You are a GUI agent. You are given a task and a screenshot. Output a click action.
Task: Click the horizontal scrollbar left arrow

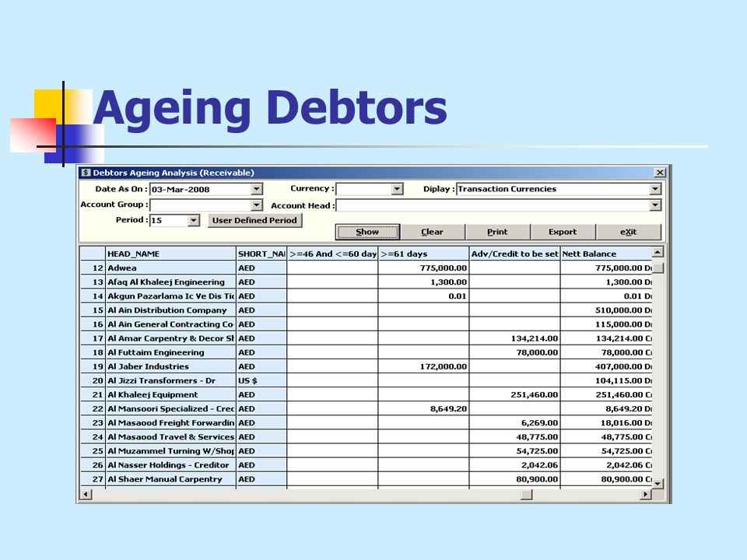pyautogui.click(x=86, y=495)
